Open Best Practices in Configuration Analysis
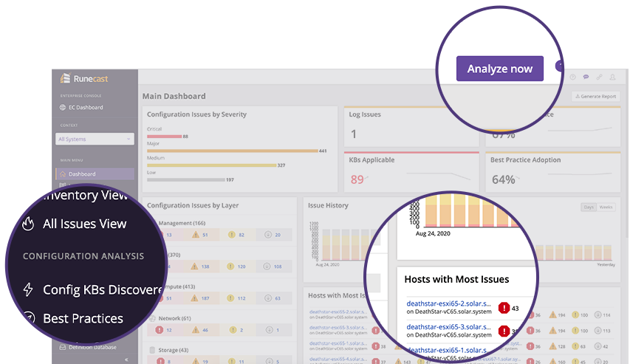This screenshot has height=364, width=630. tap(83, 319)
